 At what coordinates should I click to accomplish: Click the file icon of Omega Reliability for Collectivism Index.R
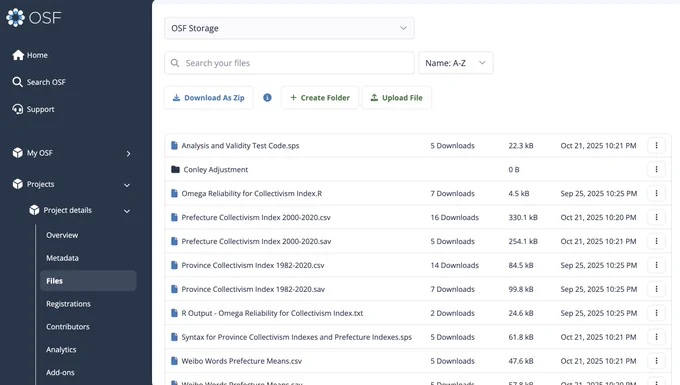pos(174,193)
